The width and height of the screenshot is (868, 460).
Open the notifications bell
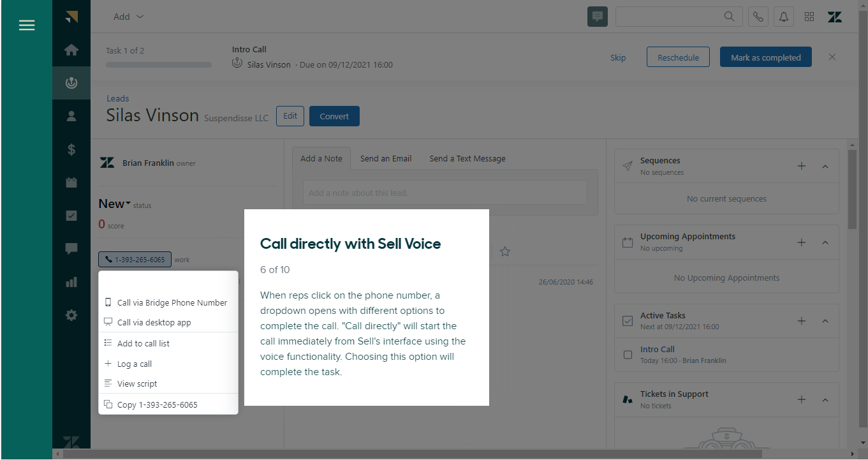pyautogui.click(x=784, y=17)
